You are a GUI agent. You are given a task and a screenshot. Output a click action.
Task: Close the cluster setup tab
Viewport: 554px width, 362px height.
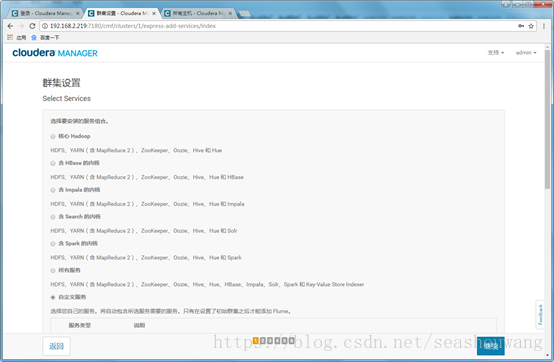coord(154,13)
